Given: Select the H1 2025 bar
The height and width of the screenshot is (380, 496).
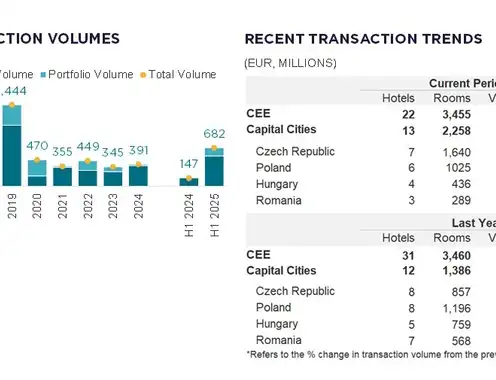Looking at the screenshot, I should (x=214, y=167).
